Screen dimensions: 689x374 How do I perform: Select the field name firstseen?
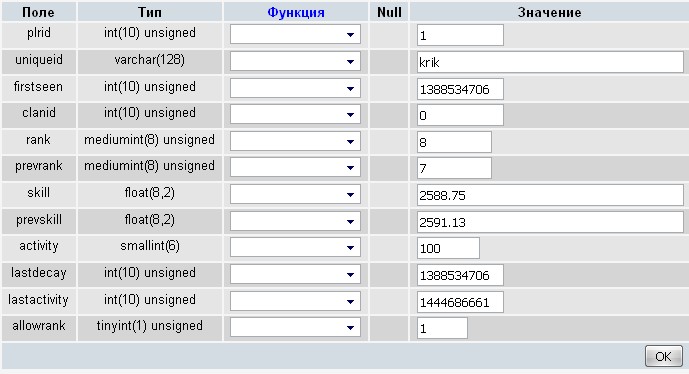38,87
